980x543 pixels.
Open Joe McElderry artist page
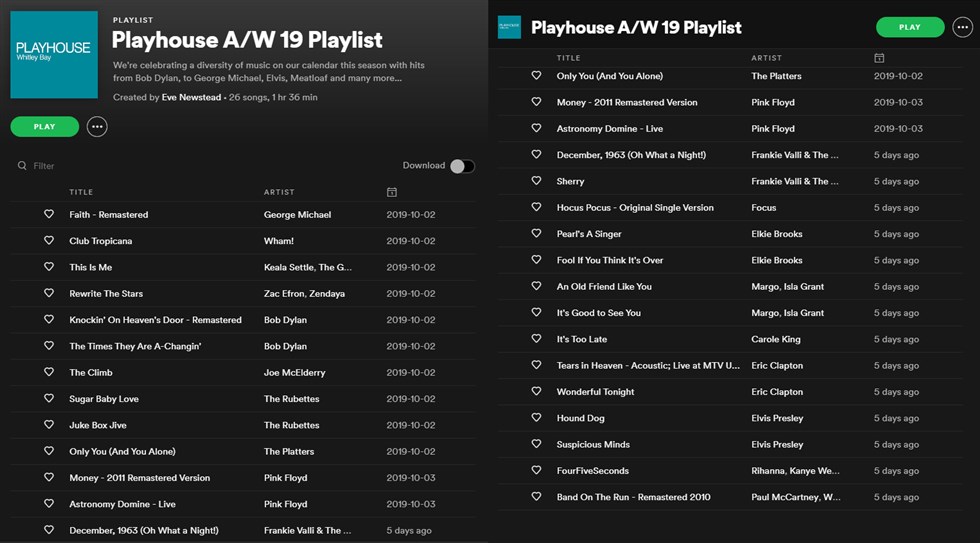[294, 372]
